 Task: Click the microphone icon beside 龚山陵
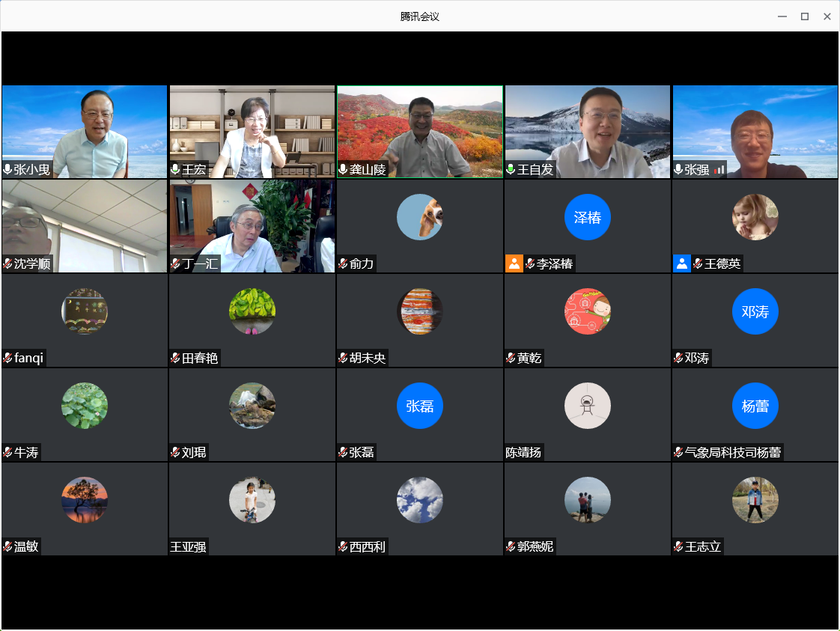tap(344, 170)
